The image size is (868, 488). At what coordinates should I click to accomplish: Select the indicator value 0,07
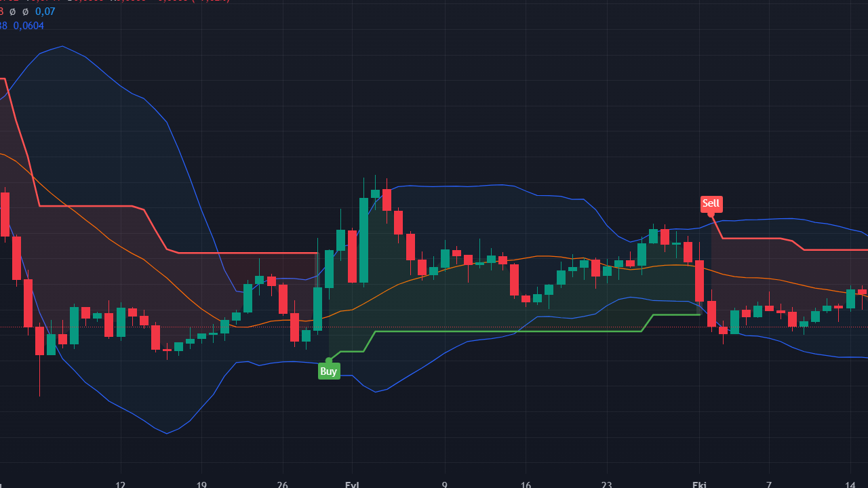[44, 12]
